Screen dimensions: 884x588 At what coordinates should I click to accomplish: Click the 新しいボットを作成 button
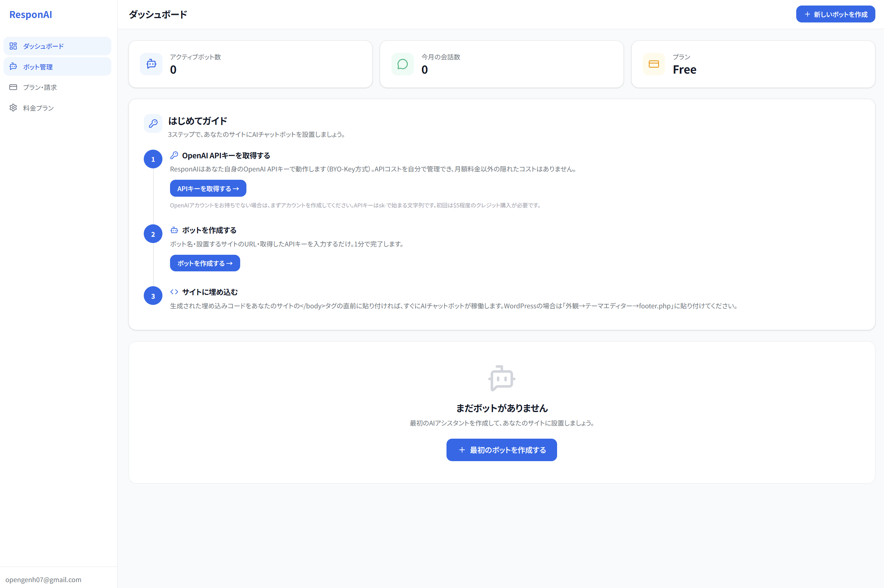(835, 14)
